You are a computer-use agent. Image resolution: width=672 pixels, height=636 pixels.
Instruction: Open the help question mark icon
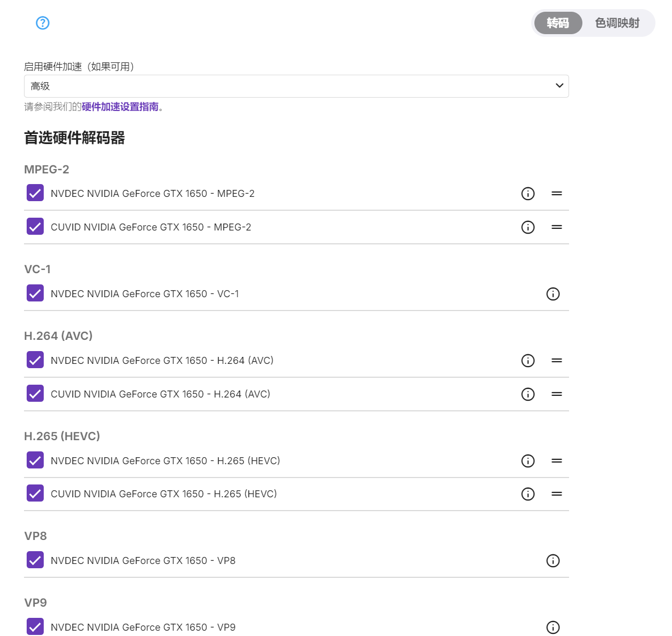pyautogui.click(x=43, y=23)
